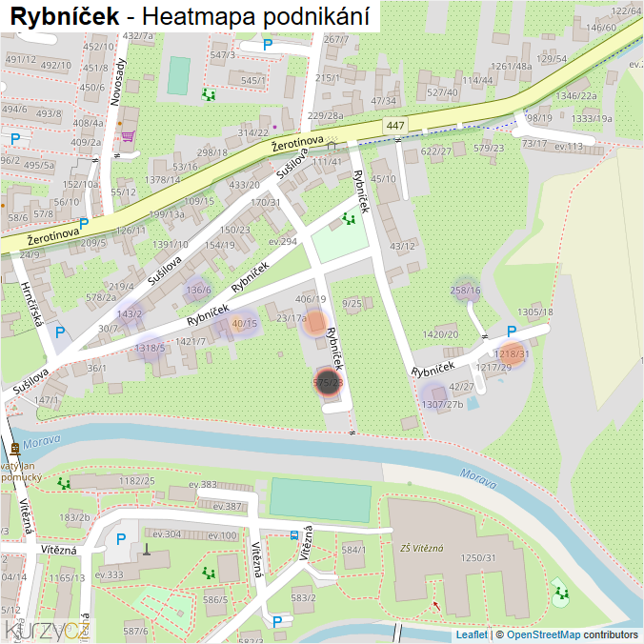Select the building label 1420/20

[x=440, y=334]
